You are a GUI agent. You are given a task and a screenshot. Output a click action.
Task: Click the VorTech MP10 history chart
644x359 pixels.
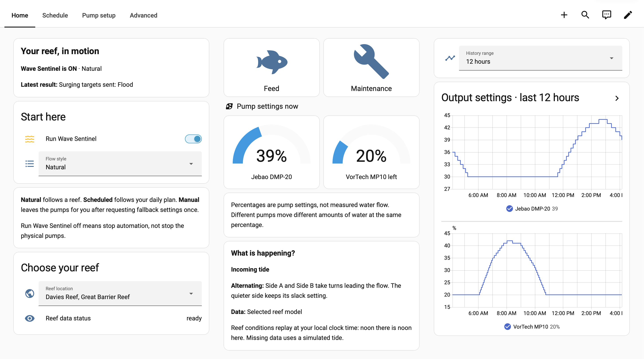pyautogui.click(x=537, y=270)
